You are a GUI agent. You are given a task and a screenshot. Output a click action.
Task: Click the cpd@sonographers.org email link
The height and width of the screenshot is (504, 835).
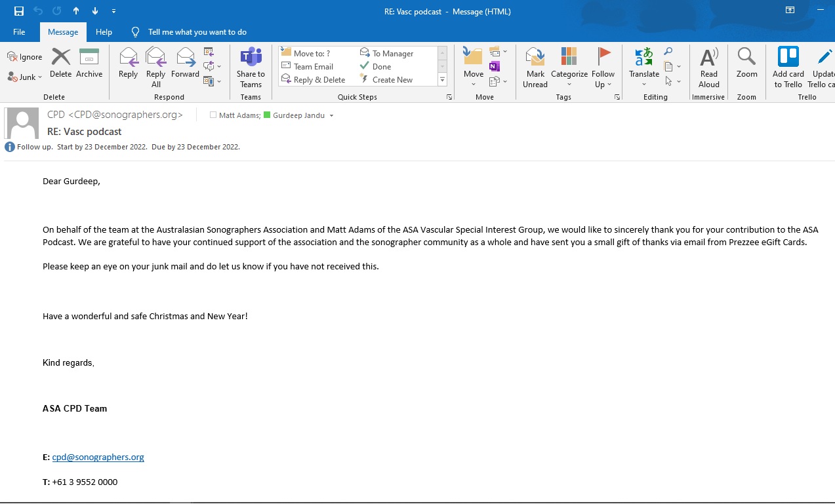98,457
